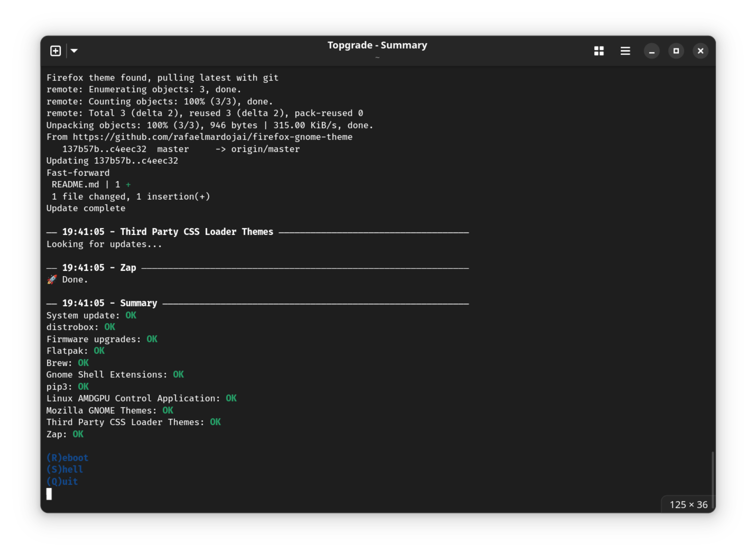Expand the new tab dropdown arrow
Image resolution: width=756 pixels, height=558 pixels.
pos(74,51)
